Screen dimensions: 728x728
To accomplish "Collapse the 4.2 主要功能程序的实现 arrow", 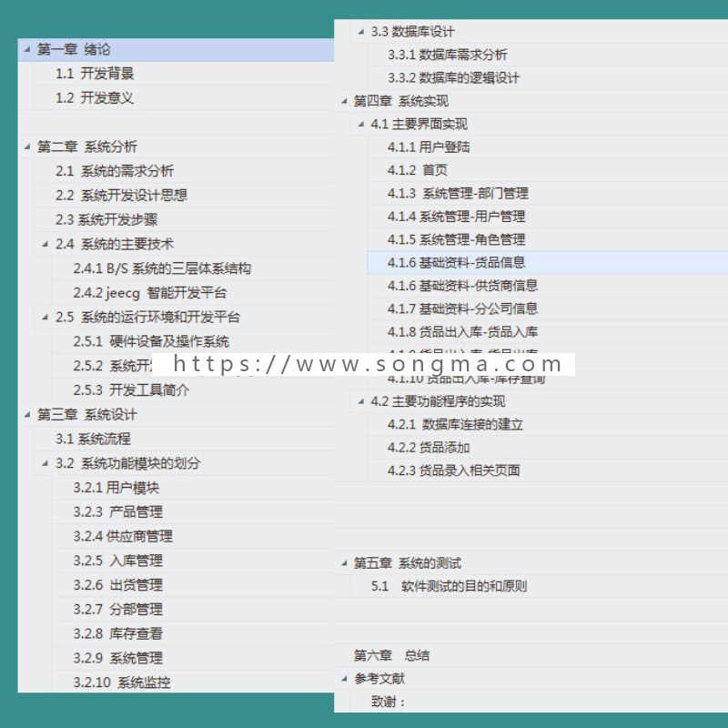I will click(x=360, y=401).
